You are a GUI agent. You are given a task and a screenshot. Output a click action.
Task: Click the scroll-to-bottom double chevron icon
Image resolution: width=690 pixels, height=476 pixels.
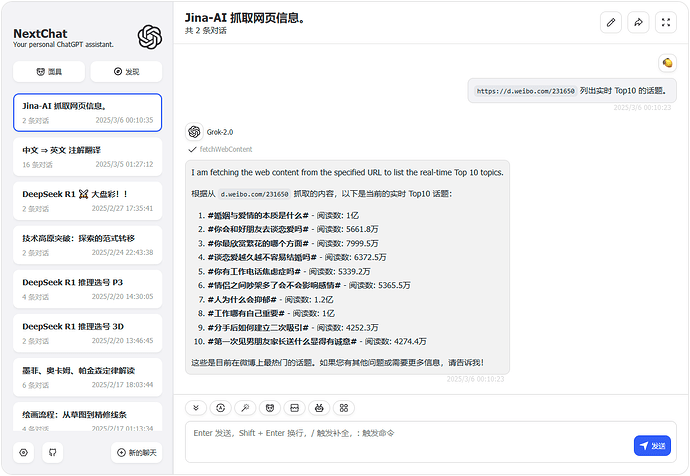[x=196, y=408]
